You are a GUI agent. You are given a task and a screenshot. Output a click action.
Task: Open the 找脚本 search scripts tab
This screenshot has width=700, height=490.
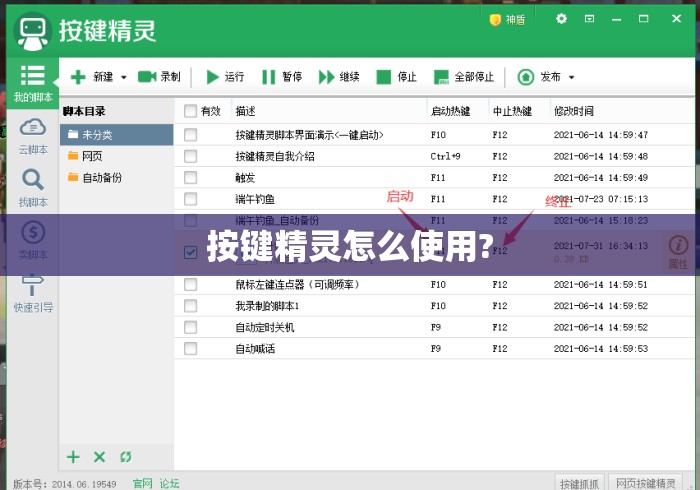(33, 188)
